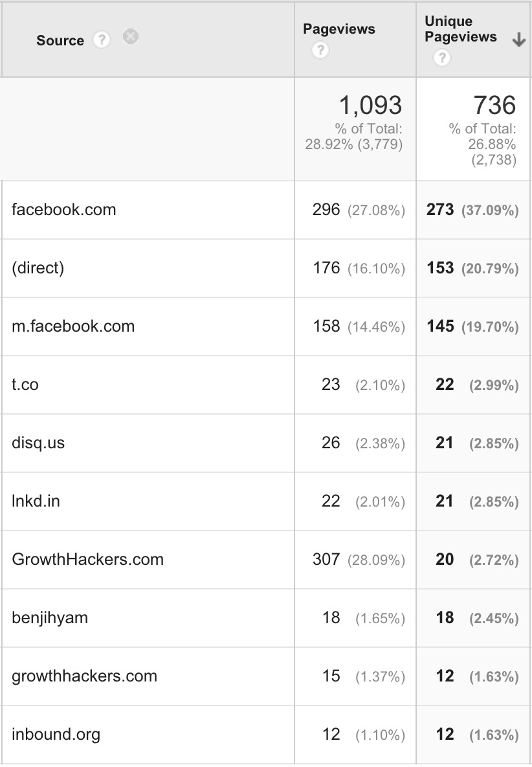This screenshot has width=532, height=767.
Task: Click the capitalized GrowthHackers.com source
Action: coord(87,559)
